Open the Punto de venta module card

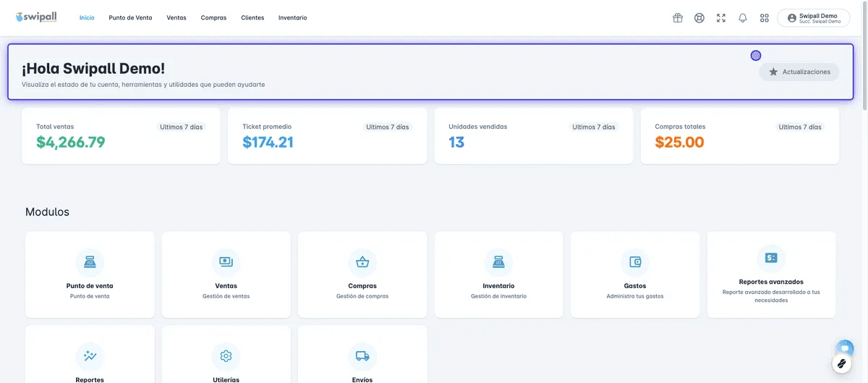point(90,274)
